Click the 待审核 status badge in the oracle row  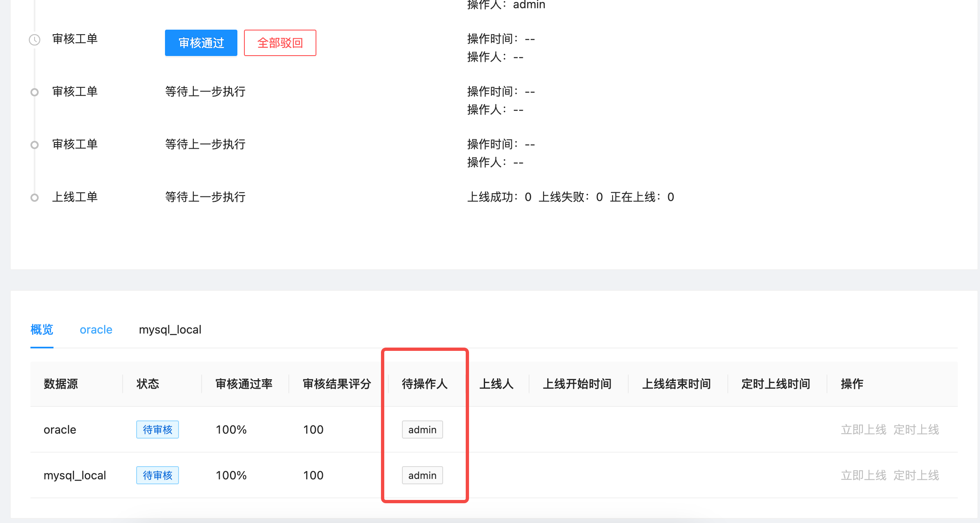point(158,430)
